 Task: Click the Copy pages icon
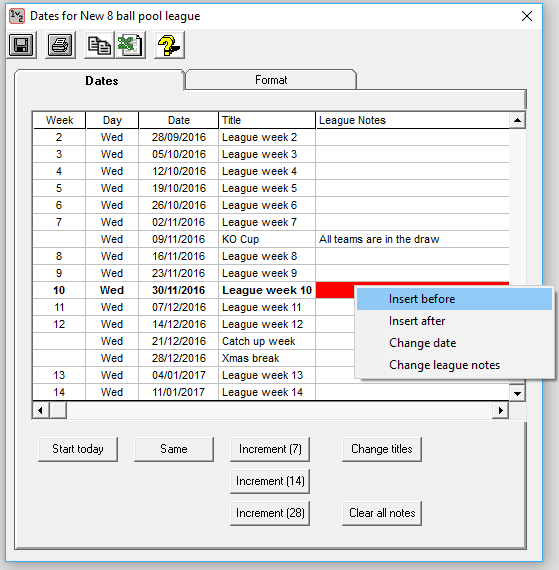pyautogui.click(x=99, y=45)
